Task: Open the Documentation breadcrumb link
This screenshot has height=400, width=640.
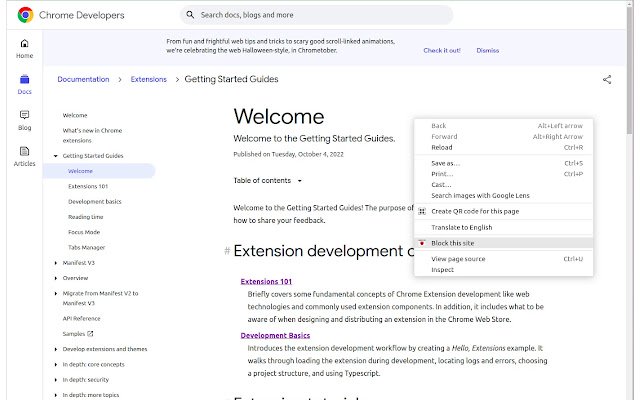Action: pos(83,79)
